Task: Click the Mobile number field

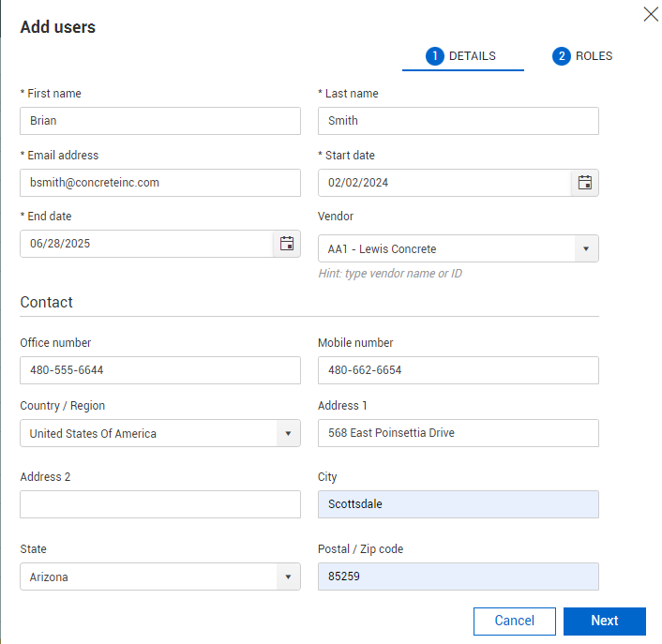Action: pos(458,370)
